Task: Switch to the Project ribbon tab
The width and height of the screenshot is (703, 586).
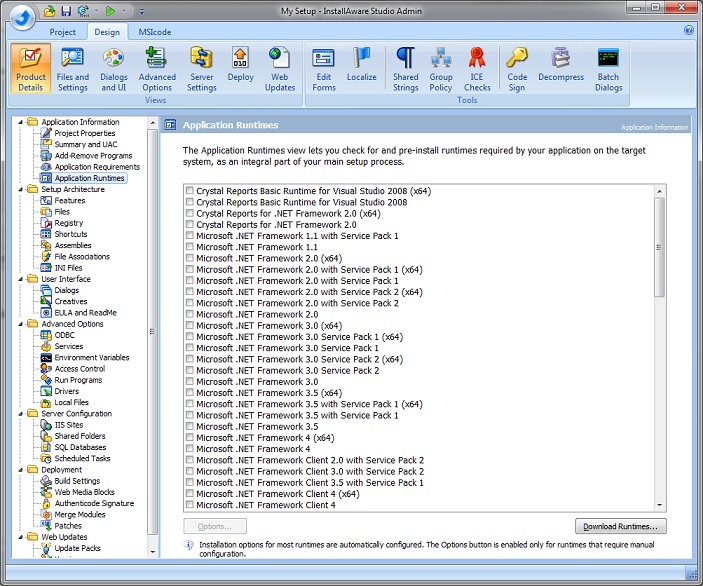Action: click(x=62, y=32)
